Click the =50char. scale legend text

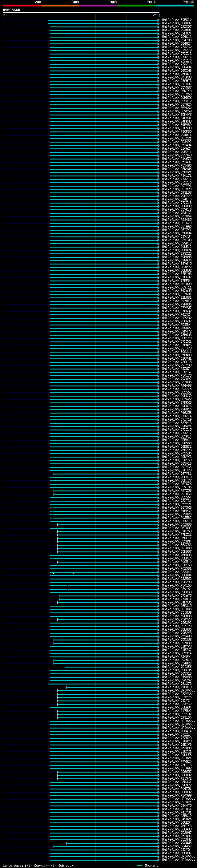(x=151, y=866)
